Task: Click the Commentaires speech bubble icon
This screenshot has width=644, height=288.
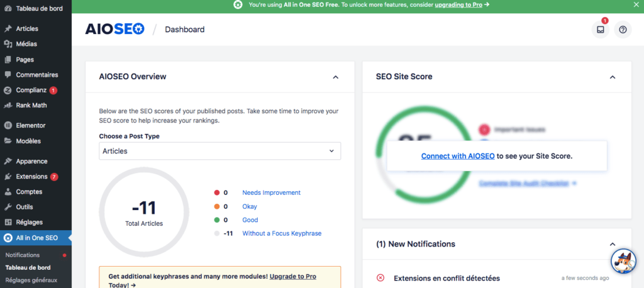Action: click(x=8, y=75)
